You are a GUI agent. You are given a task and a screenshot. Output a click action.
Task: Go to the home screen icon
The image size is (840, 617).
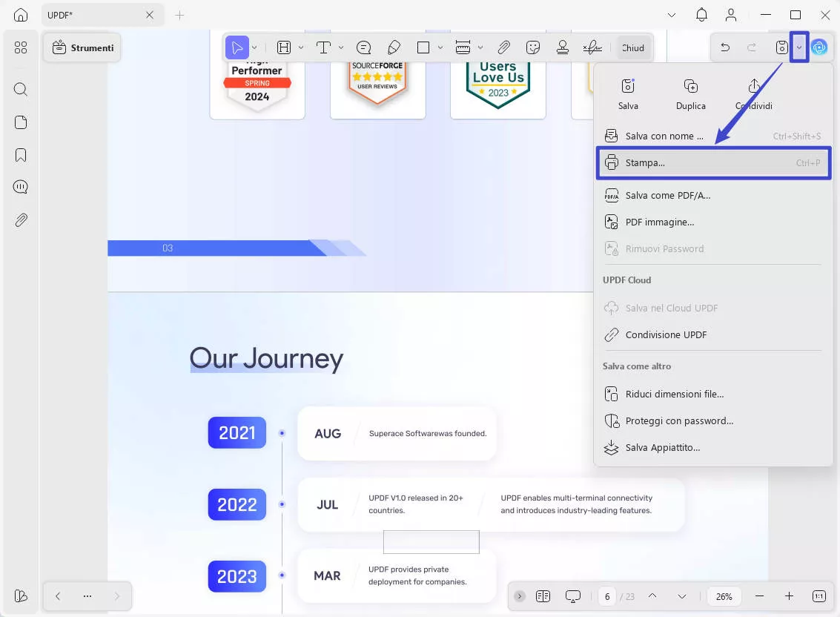point(20,15)
